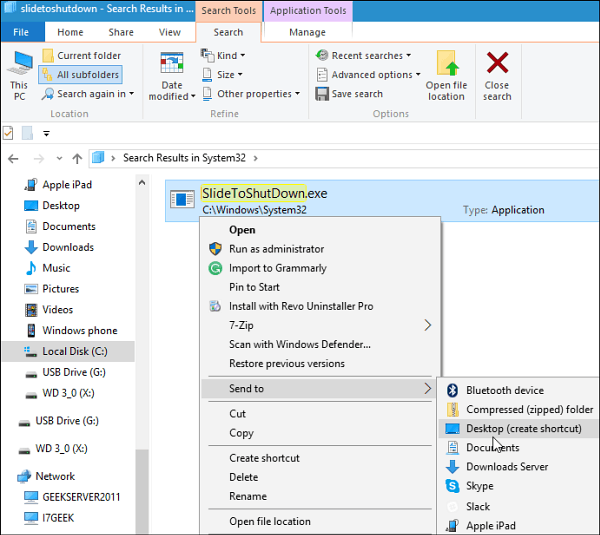
Task: Send to Slack
Action: pyautogui.click(x=519, y=507)
